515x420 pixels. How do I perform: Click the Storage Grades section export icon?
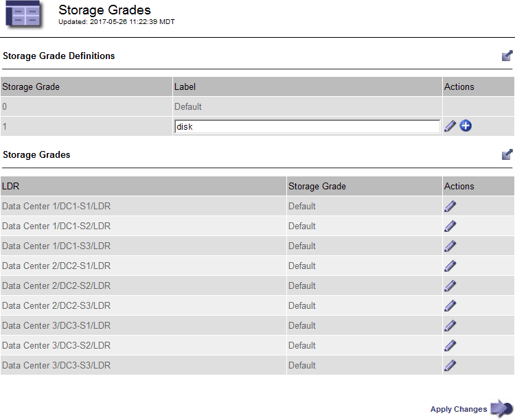[x=507, y=155]
